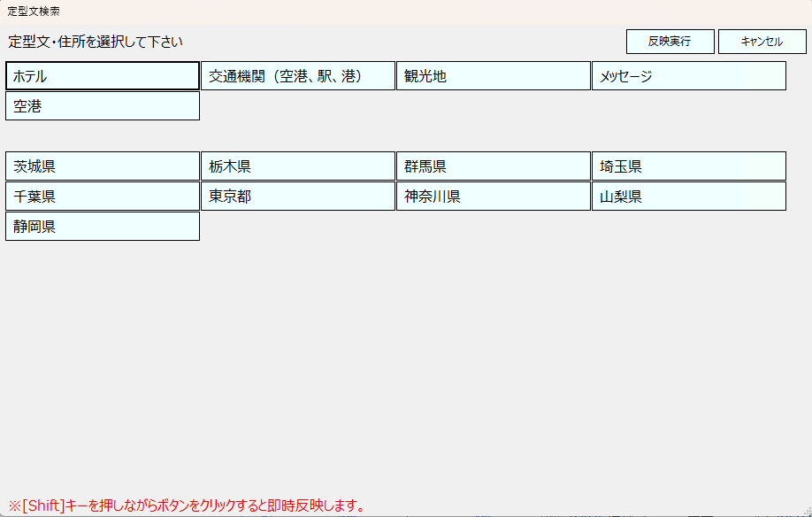Select 埼玉県 as the prefecture

point(689,166)
